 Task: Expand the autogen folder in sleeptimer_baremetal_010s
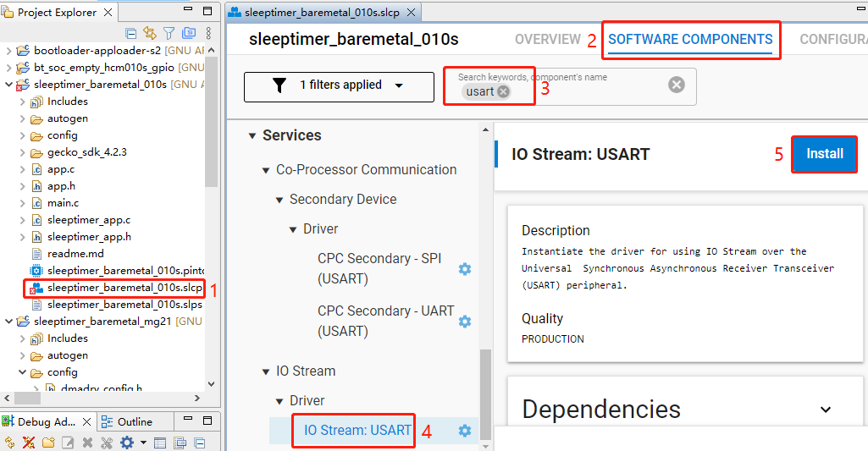(23, 118)
